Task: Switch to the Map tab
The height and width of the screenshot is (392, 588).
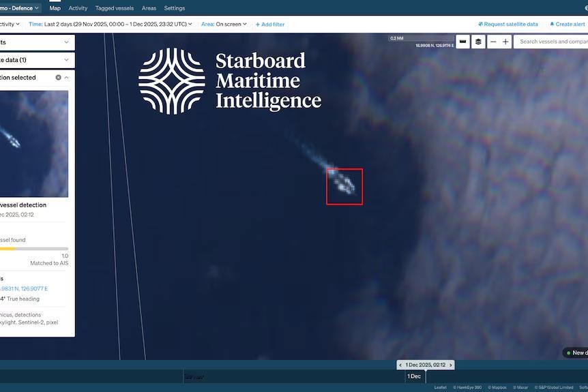Action: (55, 8)
